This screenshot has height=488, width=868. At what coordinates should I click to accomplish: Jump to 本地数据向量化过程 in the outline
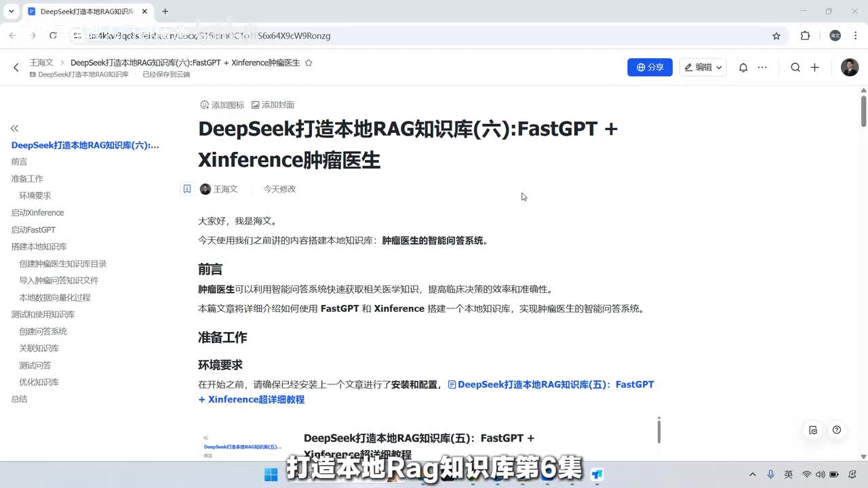[x=55, y=298]
